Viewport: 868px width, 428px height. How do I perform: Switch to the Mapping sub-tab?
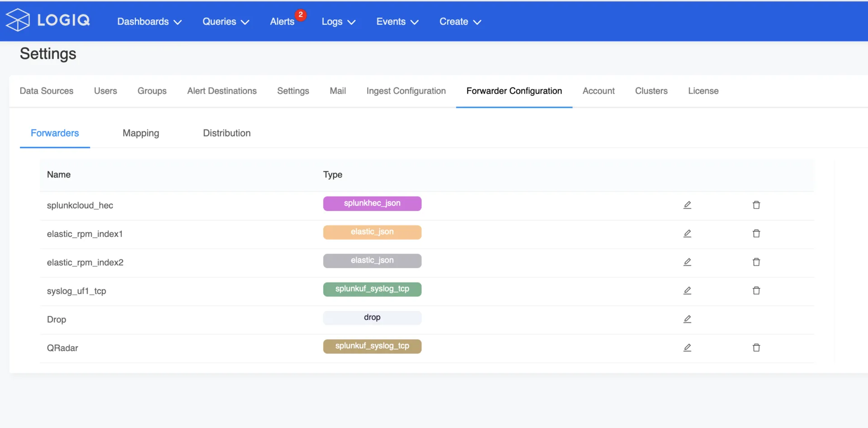point(141,133)
